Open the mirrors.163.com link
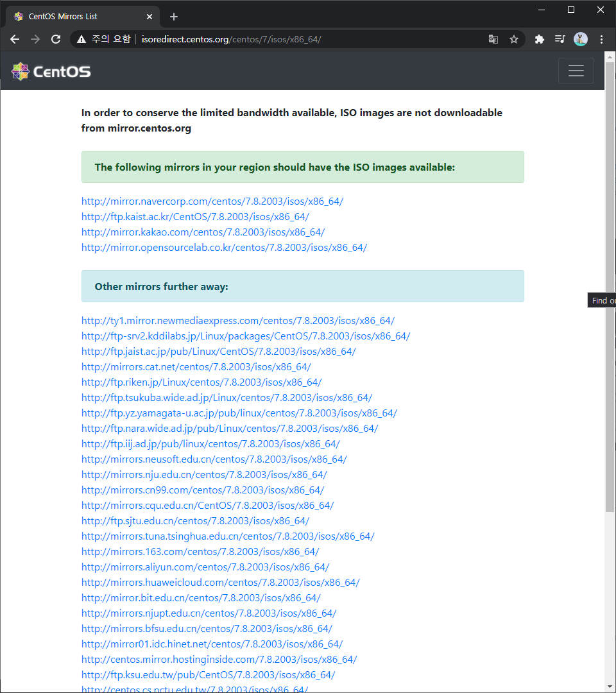This screenshot has height=693, width=616. coord(200,552)
